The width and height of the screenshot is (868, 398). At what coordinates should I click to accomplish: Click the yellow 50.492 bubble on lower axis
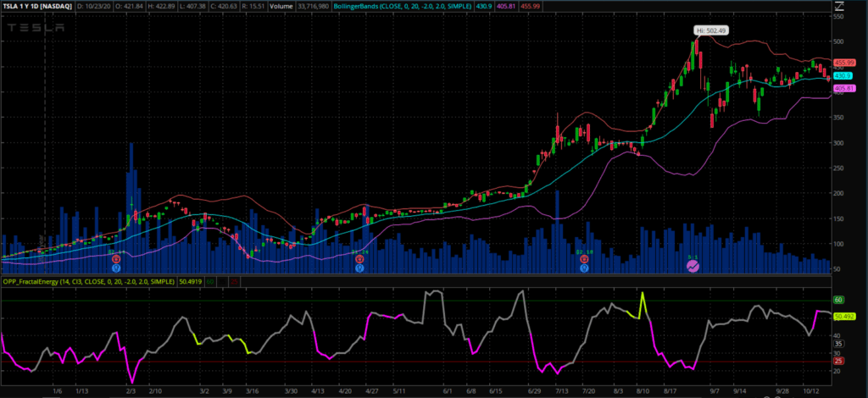(845, 316)
